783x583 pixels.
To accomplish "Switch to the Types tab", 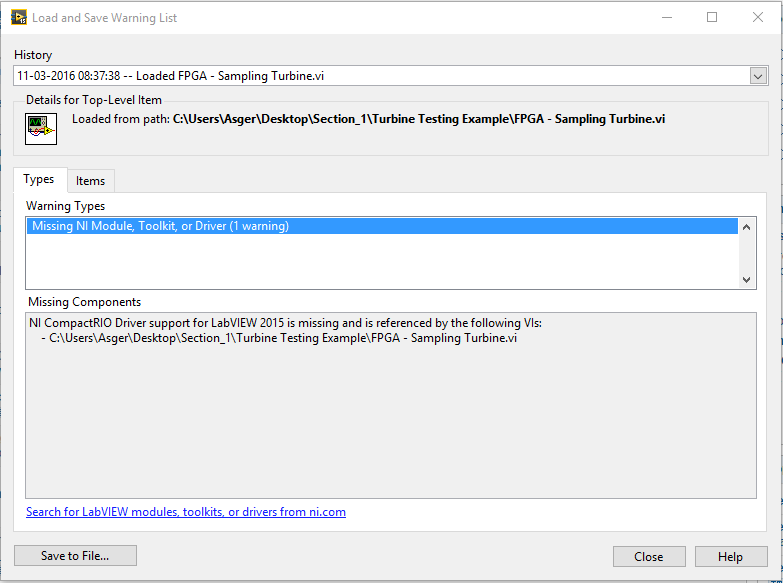I will [39, 179].
